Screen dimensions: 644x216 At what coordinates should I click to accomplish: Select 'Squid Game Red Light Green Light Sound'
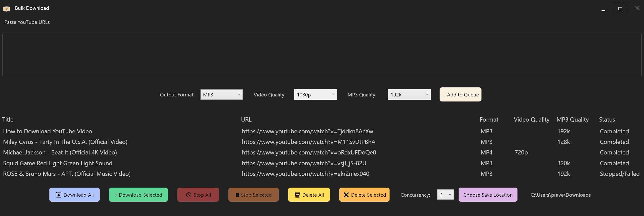coord(321,163)
